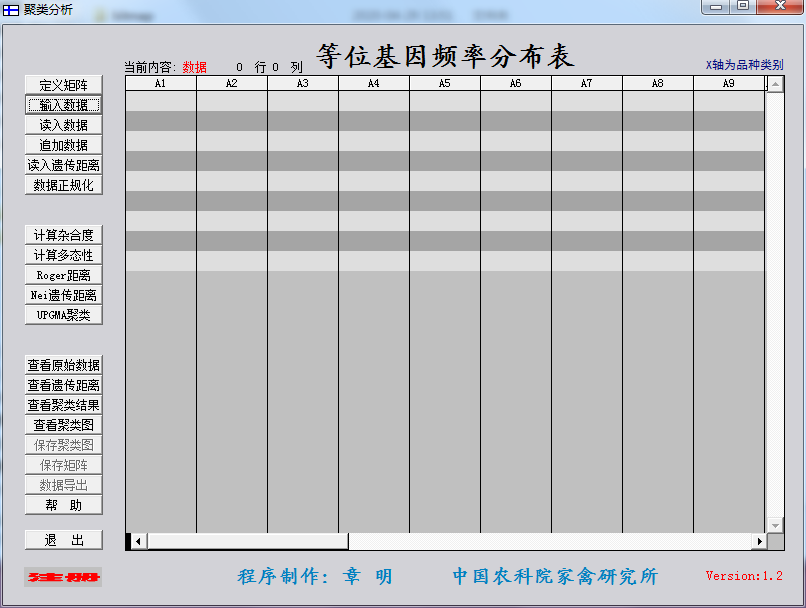Click the Version:1.2 text
The height and width of the screenshot is (608, 806).
(744, 576)
